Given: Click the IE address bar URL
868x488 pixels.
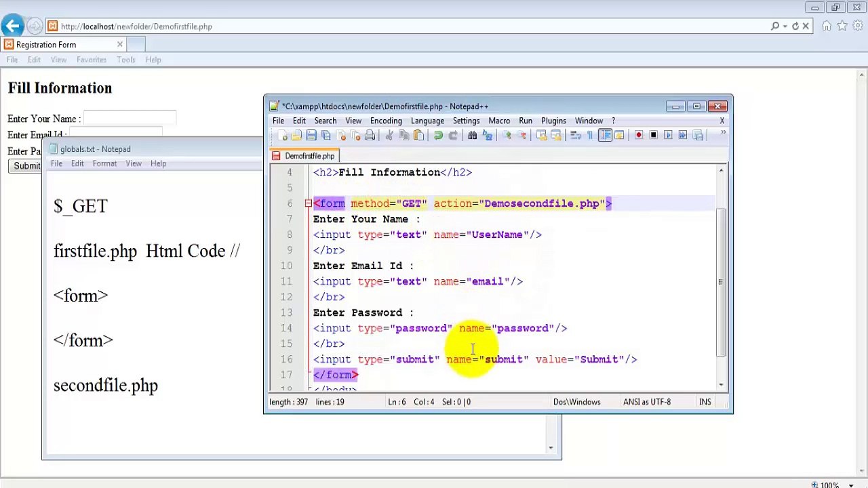Looking at the screenshot, I should [136, 26].
